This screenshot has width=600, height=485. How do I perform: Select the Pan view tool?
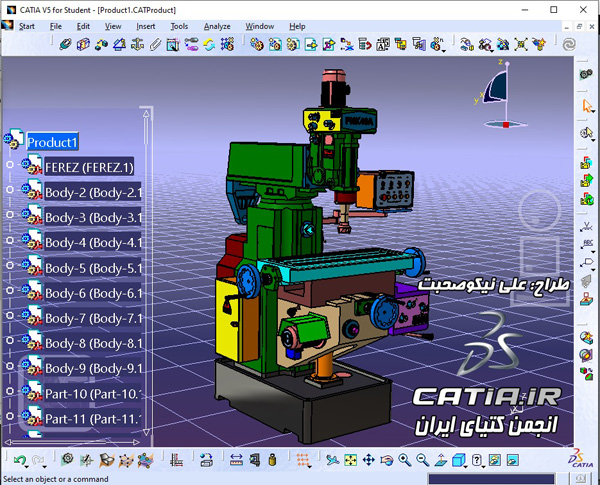368,460
